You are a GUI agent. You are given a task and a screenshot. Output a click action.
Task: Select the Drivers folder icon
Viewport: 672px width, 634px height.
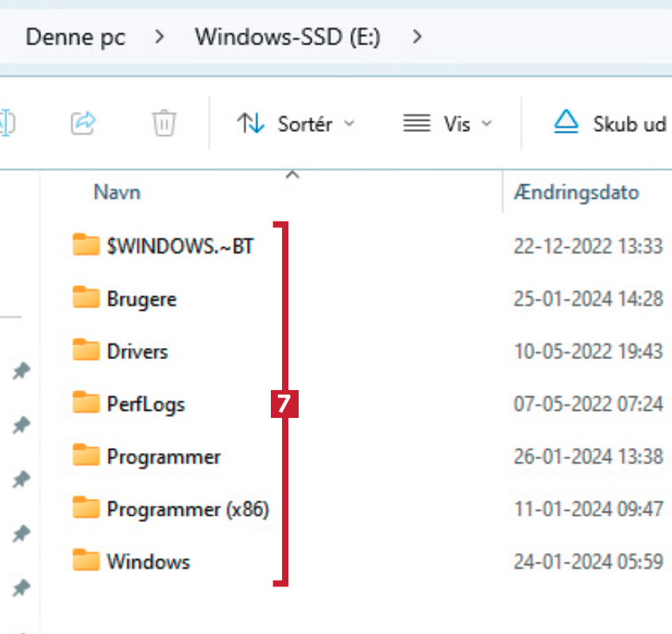[85, 350]
